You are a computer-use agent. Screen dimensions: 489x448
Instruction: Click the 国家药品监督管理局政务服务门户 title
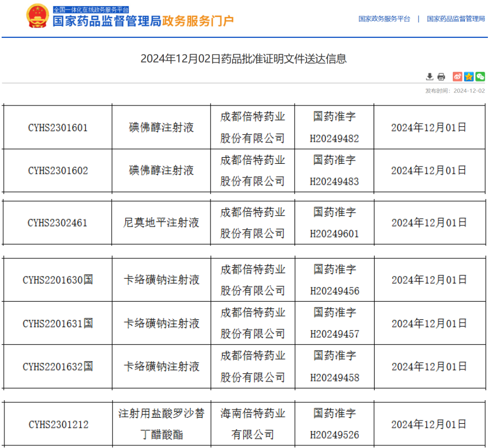[143, 21]
